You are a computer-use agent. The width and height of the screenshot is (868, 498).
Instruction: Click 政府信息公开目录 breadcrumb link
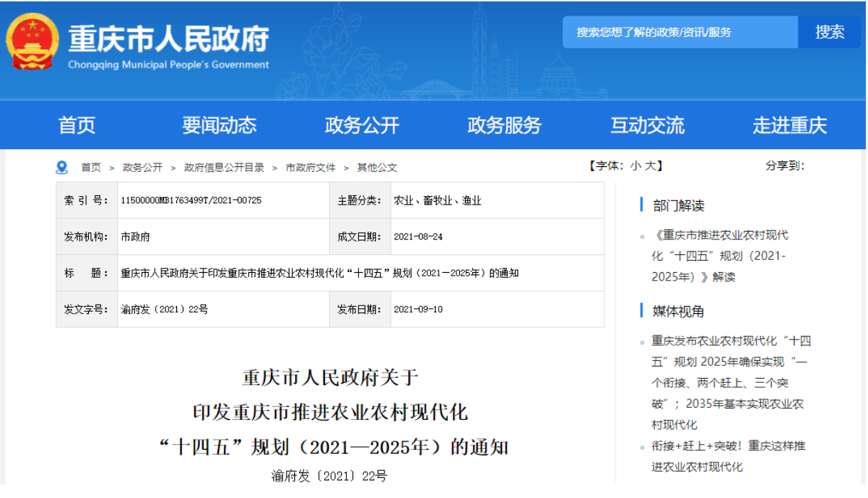224,168
